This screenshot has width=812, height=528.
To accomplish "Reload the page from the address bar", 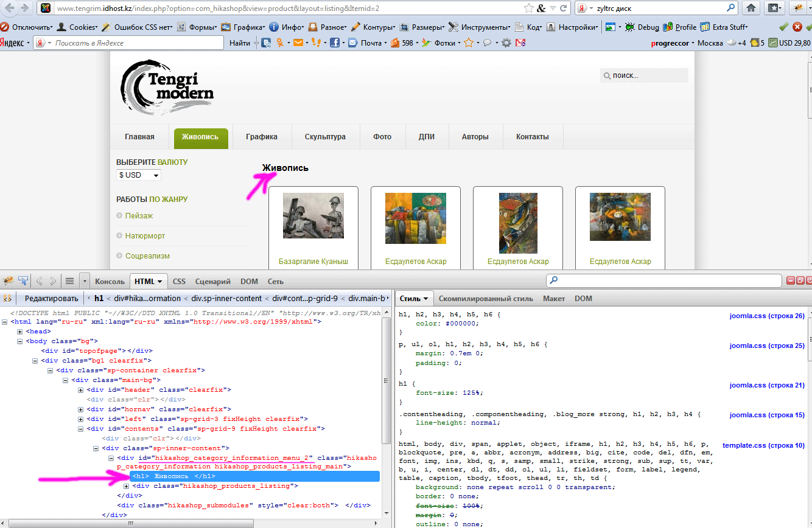I will [x=564, y=9].
